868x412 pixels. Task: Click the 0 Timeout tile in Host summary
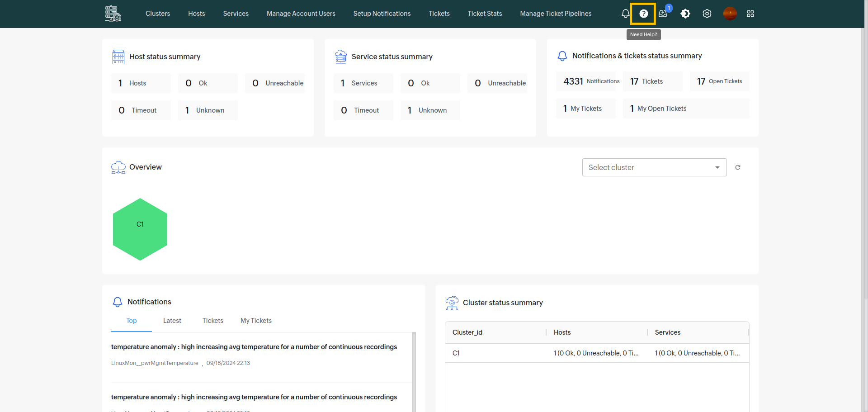click(141, 110)
